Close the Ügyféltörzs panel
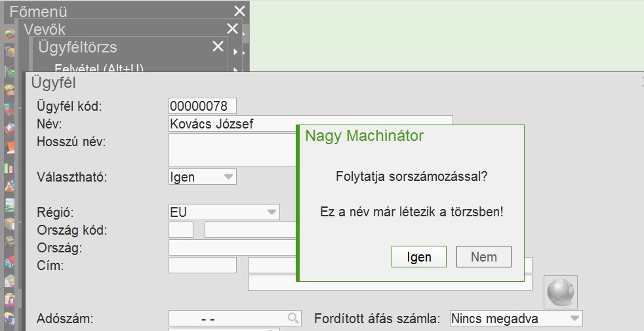This screenshot has width=644, height=331. pyautogui.click(x=218, y=47)
